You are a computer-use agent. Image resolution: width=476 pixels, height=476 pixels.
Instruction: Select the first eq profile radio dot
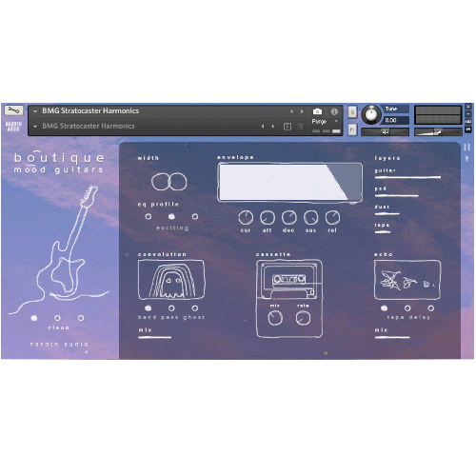point(148,217)
